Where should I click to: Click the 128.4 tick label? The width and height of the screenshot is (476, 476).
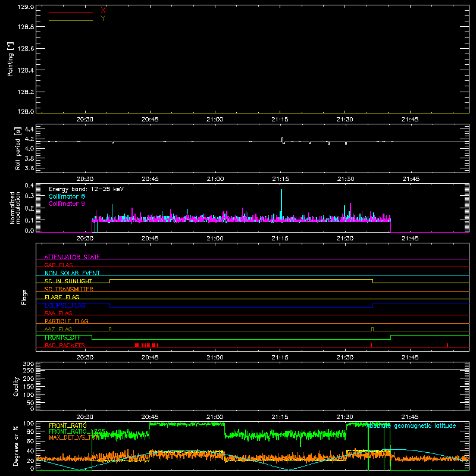[x=26, y=70]
